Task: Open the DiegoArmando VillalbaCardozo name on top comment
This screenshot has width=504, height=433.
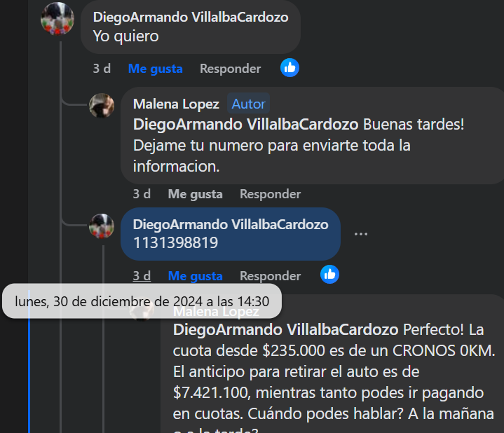Action: 191,17
